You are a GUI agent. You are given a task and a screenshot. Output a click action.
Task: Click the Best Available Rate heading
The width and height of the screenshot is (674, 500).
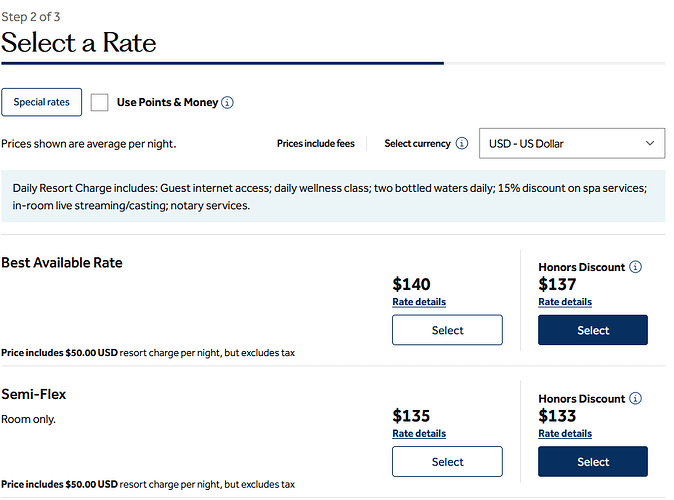[62, 263]
